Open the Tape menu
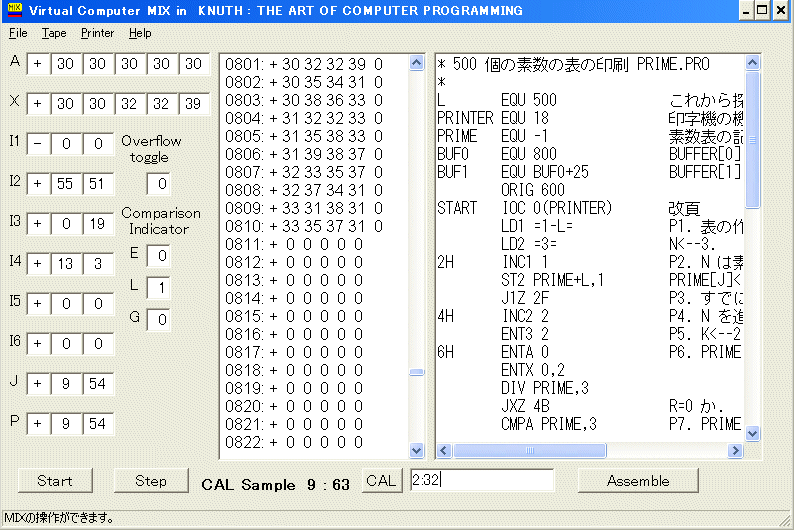Image resolution: width=794 pixels, height=530 pixels. click(x=54, y=33)
